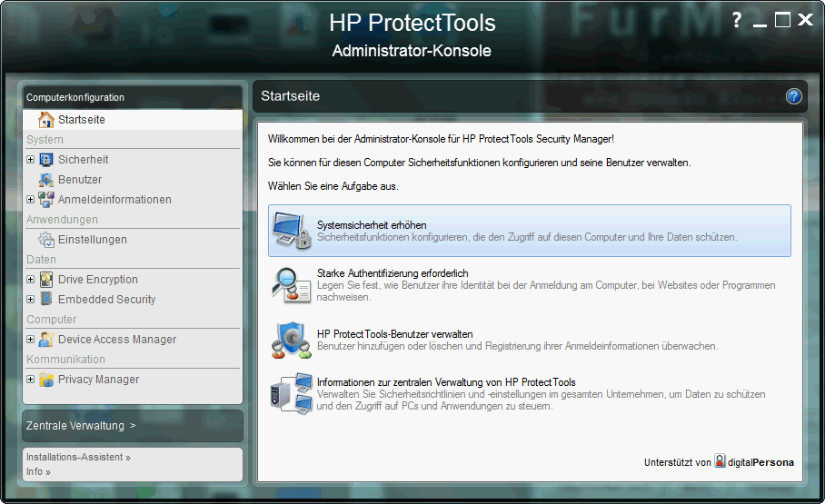Click the Device Access Manager icon
The width and height of the screenshot is (825, 504).
pos(46,340)
